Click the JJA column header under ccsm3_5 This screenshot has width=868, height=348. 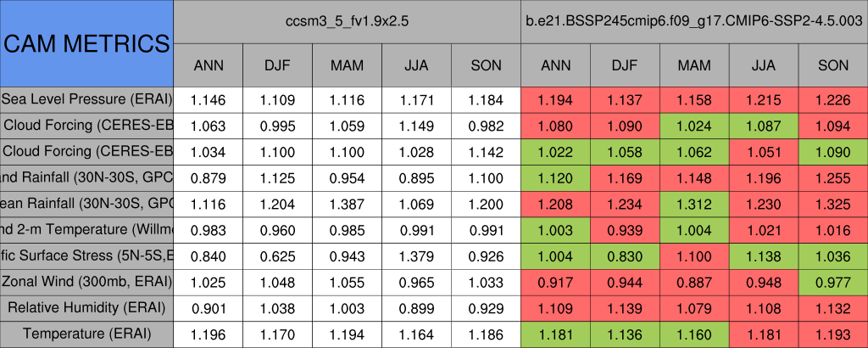pos(416,65)
